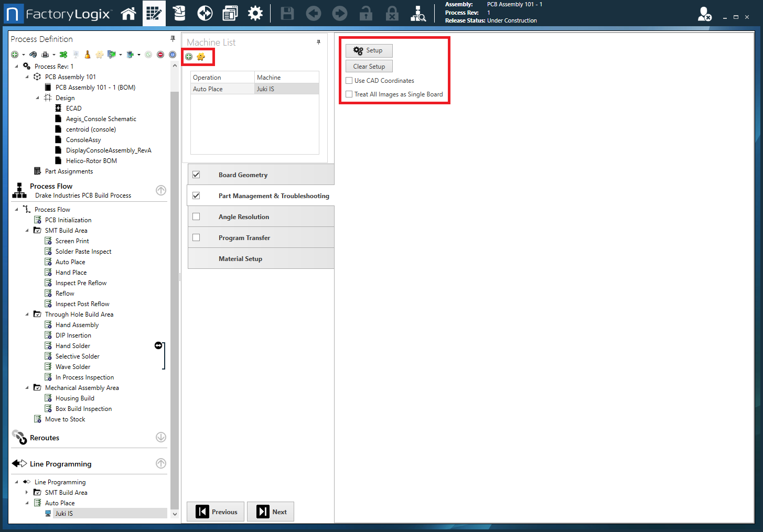
Task: Select the Board Geometry step
Action: (x=243, y=175)
